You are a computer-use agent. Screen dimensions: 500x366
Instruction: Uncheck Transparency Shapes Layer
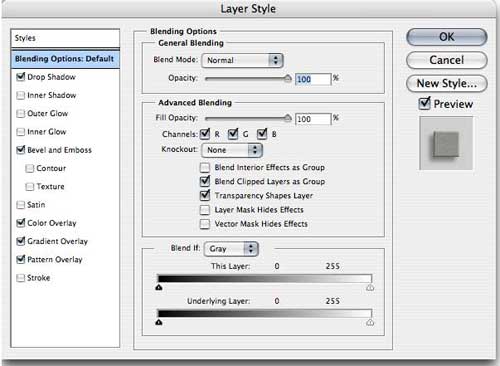tap(205, 195)
